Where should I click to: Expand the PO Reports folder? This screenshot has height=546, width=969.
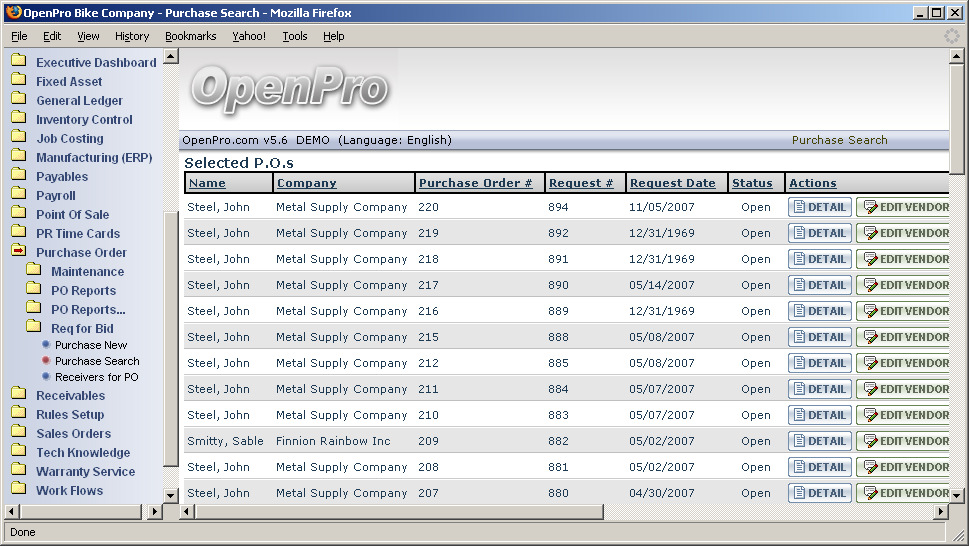tap(83, 290)
